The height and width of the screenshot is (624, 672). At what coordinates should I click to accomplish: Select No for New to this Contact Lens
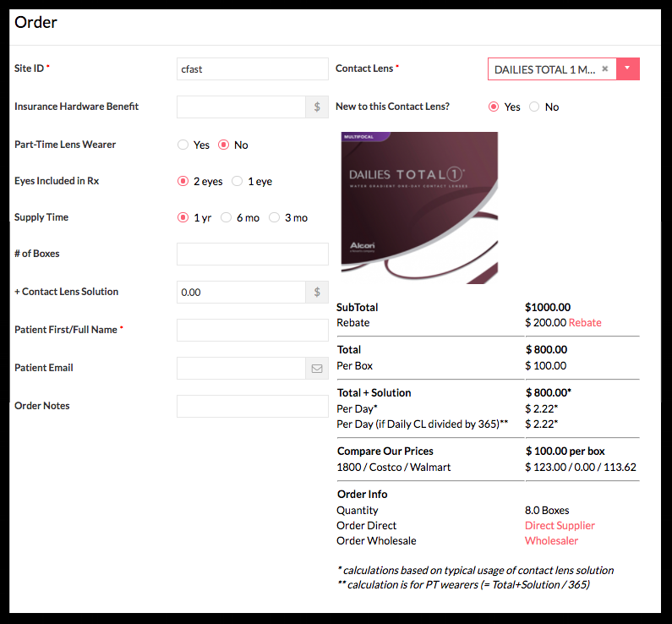pyautogui.click(x=534, y=107)
